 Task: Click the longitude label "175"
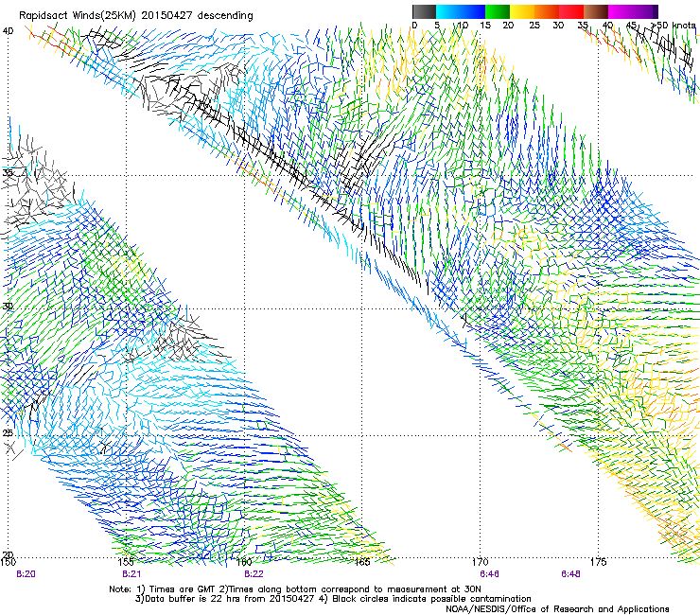(x=598, y=562)
